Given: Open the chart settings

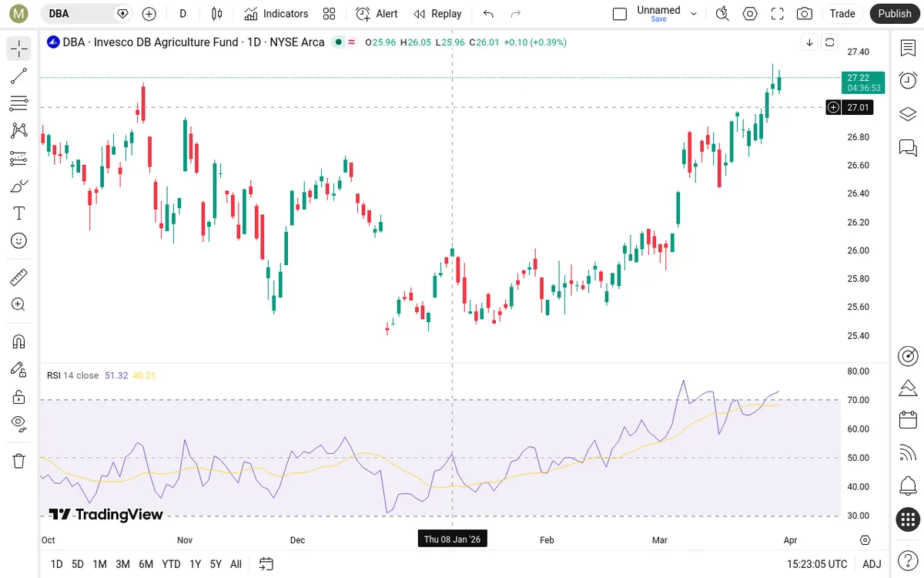Looking at the screenshot, I should click(750, 14).
